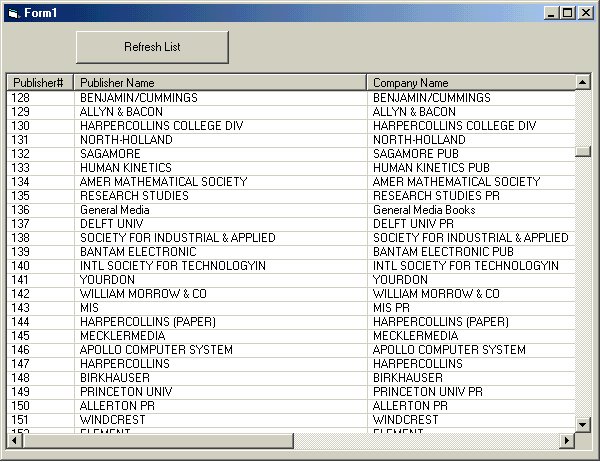Select publisher number 149

[20, 392]
